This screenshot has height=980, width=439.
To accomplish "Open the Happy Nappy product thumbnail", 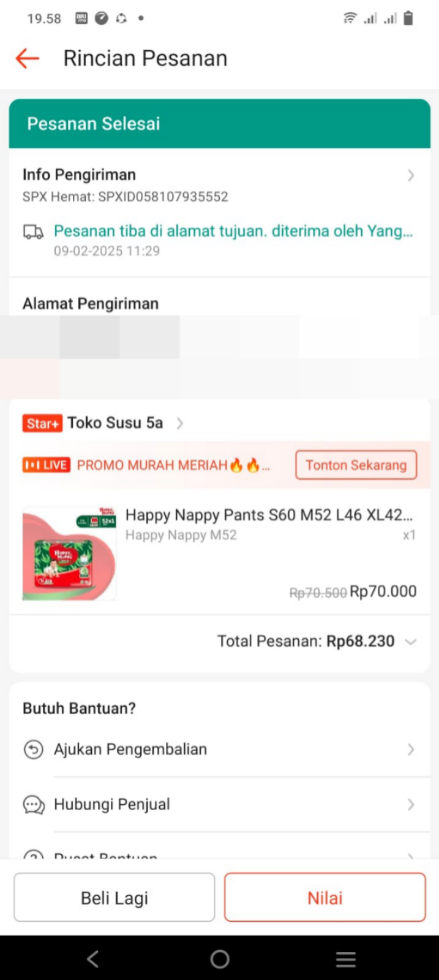I will [x=69, y=553].
